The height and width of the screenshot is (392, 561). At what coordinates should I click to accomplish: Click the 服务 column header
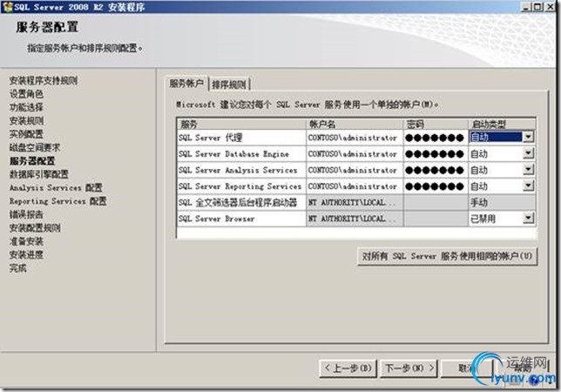241,124
